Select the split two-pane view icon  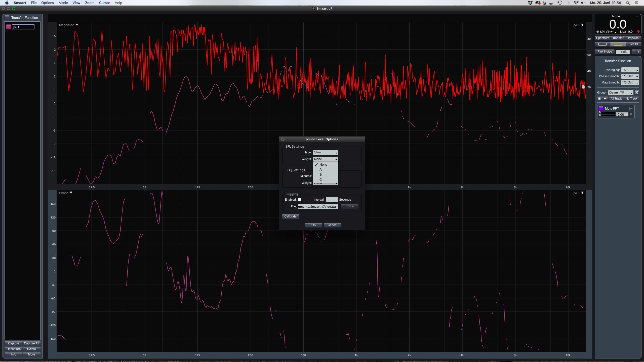[618, 44]
